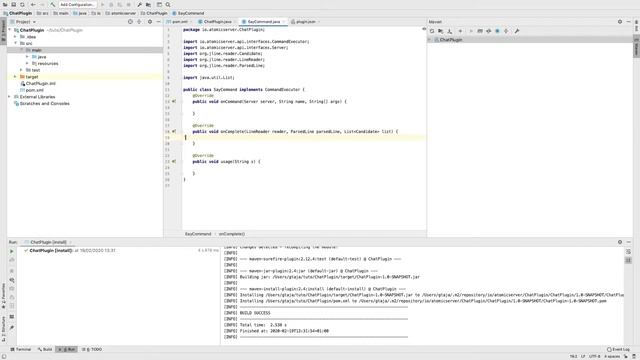Collapse the main folder in project tree

(x=22, y=50)
